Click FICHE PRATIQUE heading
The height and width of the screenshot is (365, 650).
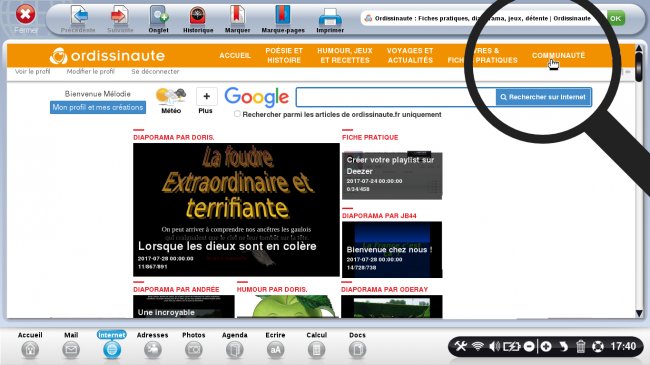(370, 137)
